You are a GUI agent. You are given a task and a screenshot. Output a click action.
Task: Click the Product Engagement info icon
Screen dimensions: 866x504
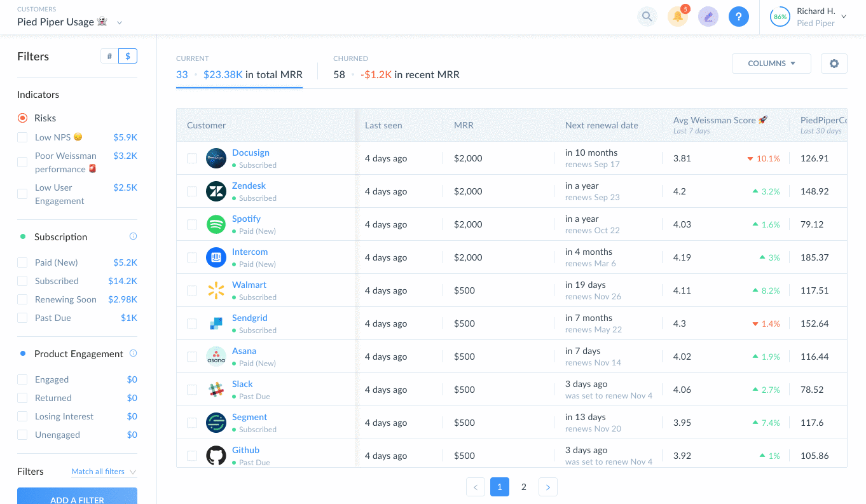pos(133,353)
